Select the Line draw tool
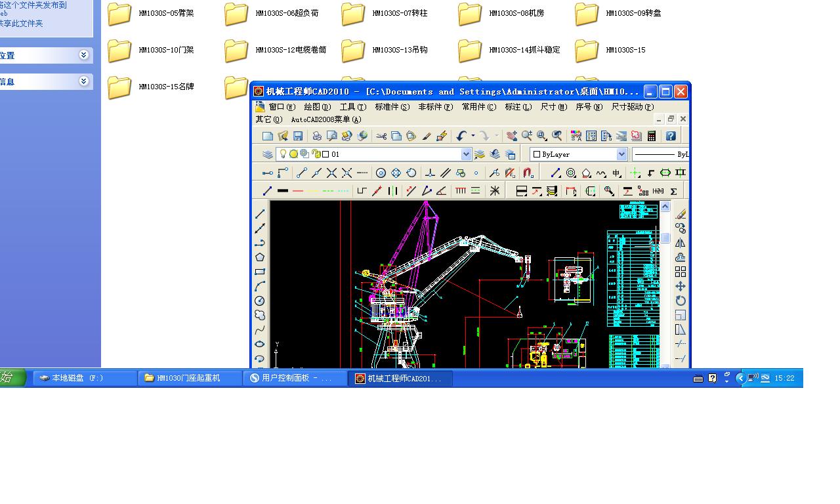The width and height of the screenshot is (840, 504). pyautogui.click(x=260, y=214)
